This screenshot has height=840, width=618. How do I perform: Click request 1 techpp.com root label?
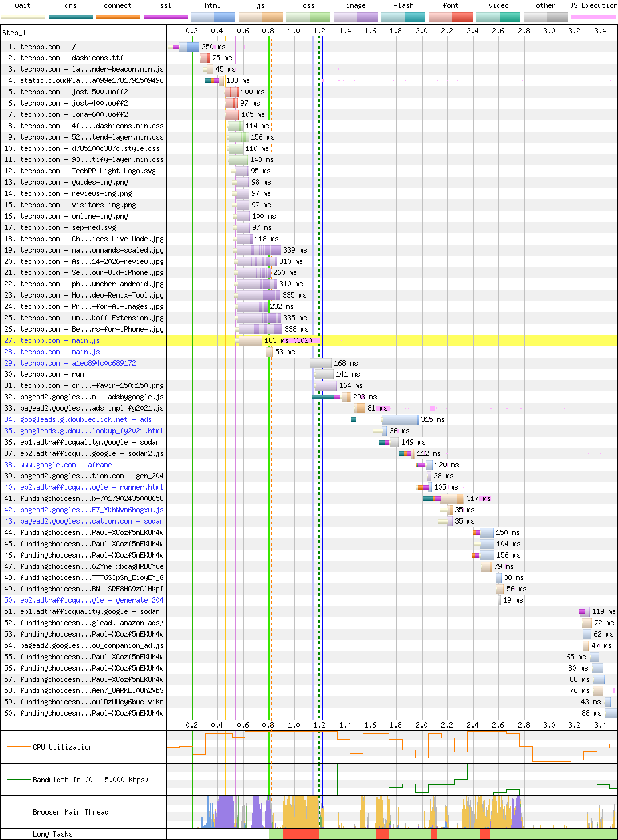47,47
